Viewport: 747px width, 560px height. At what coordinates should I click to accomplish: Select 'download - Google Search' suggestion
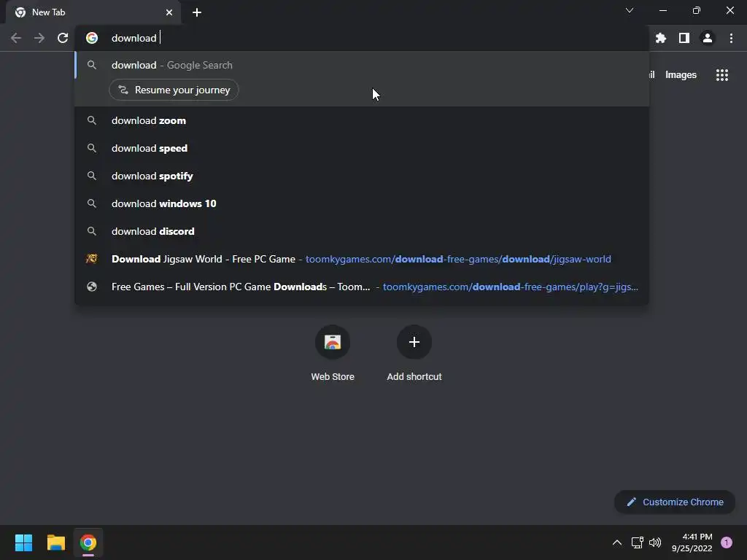(x=362, y=65)
